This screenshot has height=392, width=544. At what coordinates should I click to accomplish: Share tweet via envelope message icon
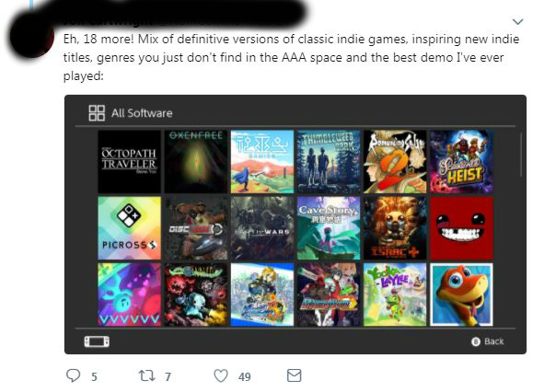point(295,375)
